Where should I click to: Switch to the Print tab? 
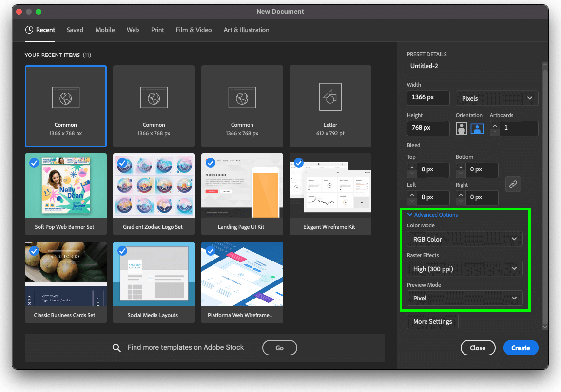coord(157,30)
